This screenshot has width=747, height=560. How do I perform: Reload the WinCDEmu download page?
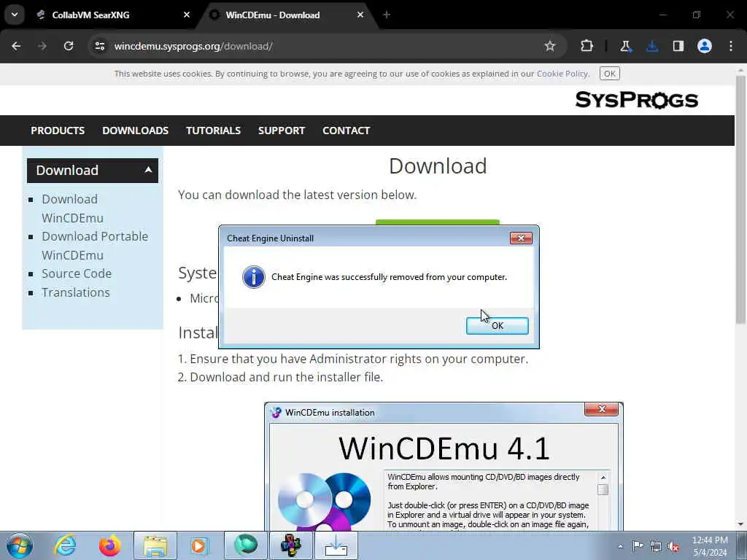point(69,46)
